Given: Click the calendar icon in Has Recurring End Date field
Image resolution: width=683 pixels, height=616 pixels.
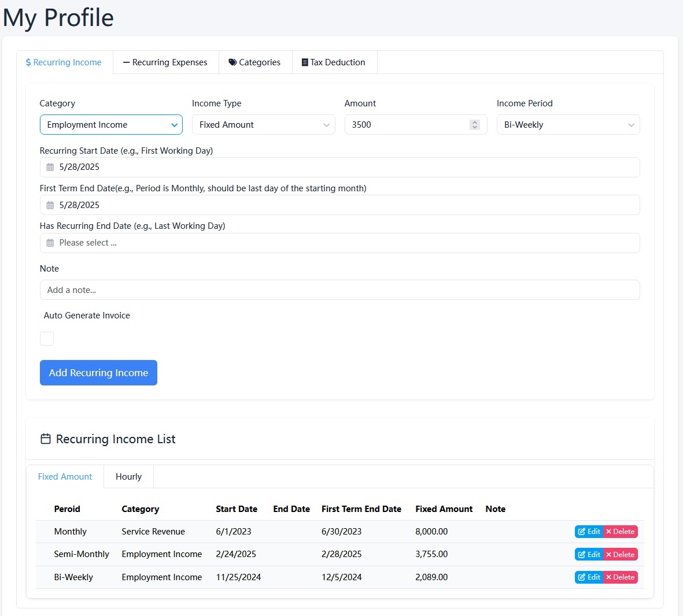Looking at the screenshot, I should click(49, 243).
